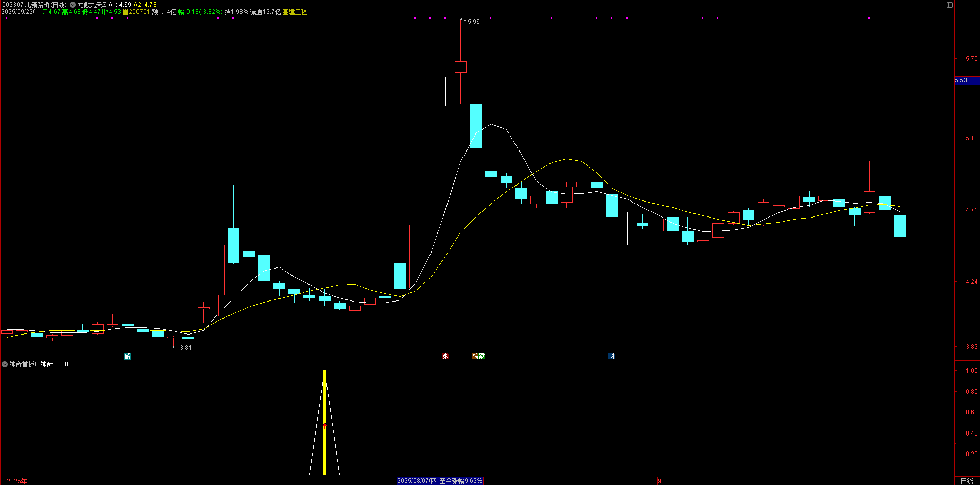Click the green 跌 event marker
Screen dimensions: 980x485
click(482, 356)
